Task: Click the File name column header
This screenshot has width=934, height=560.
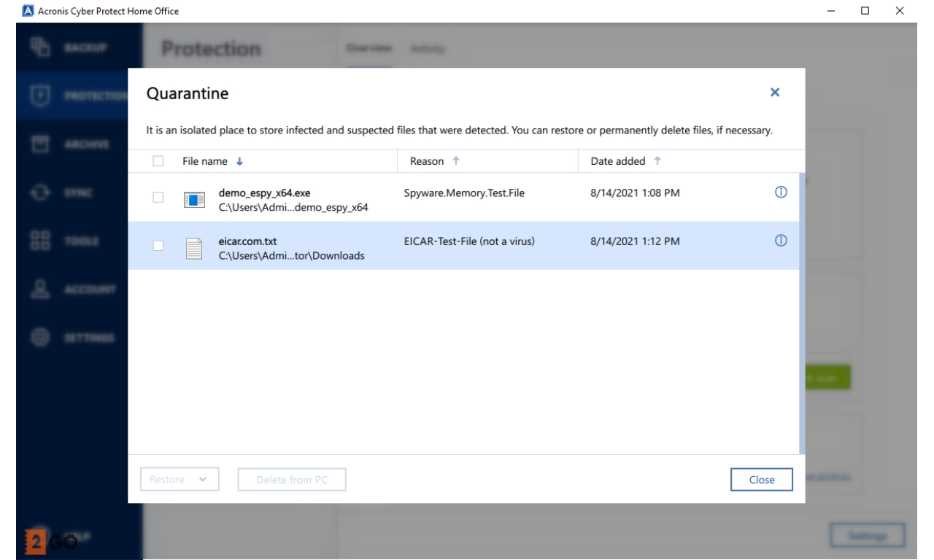Action: coord(204,161)
